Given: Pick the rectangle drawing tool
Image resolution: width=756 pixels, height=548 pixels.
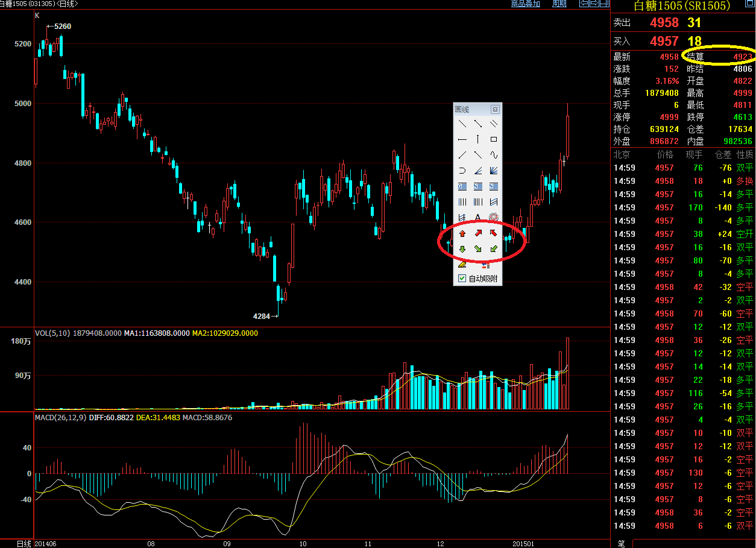Looking at the screenshot, I should click(494, 139).
